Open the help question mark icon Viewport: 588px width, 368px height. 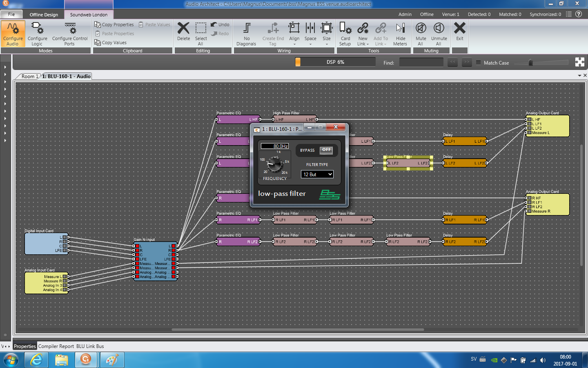point(579,14)
